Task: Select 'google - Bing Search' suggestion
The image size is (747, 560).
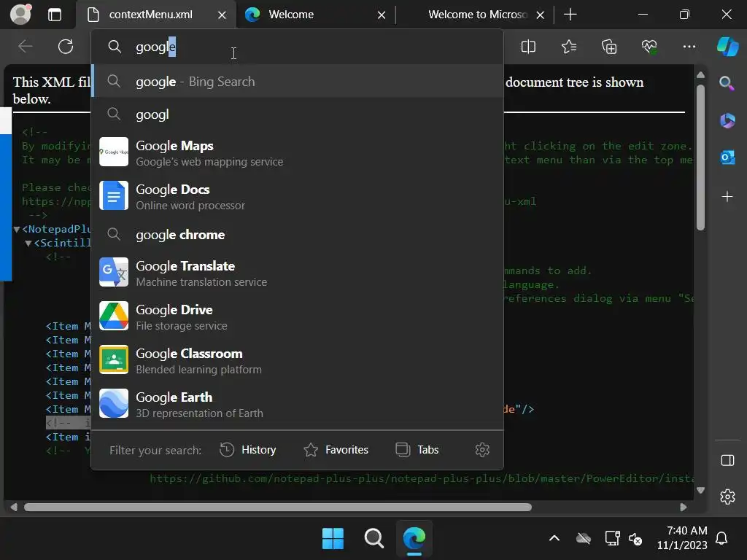Action: tap(298, 82)
